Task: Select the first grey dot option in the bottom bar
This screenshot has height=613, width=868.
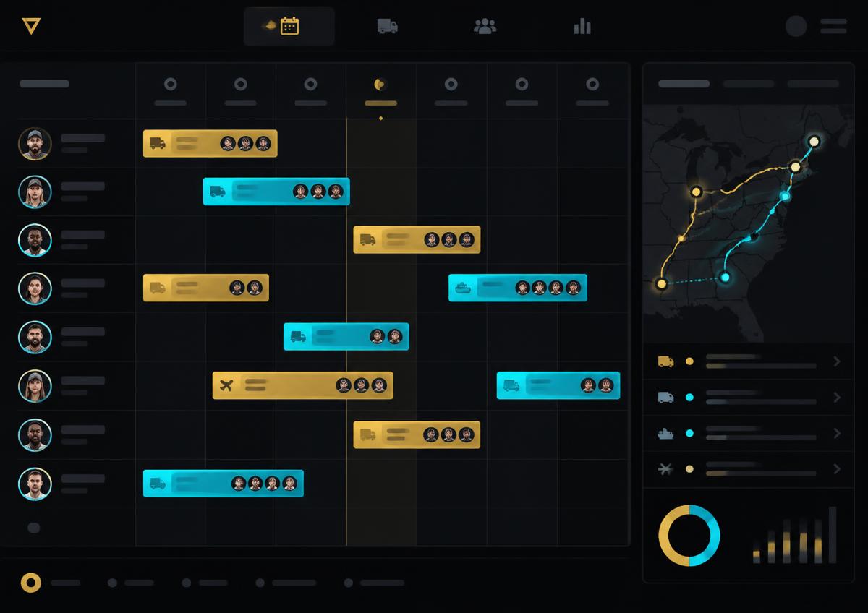Action: tap(112, 583)
